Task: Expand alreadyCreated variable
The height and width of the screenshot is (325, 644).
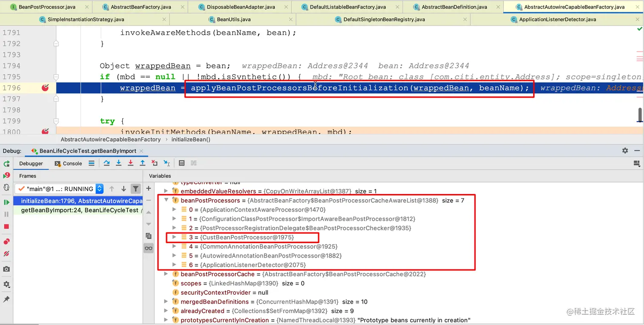Action: pyautogui.click(x=166, y=311)
